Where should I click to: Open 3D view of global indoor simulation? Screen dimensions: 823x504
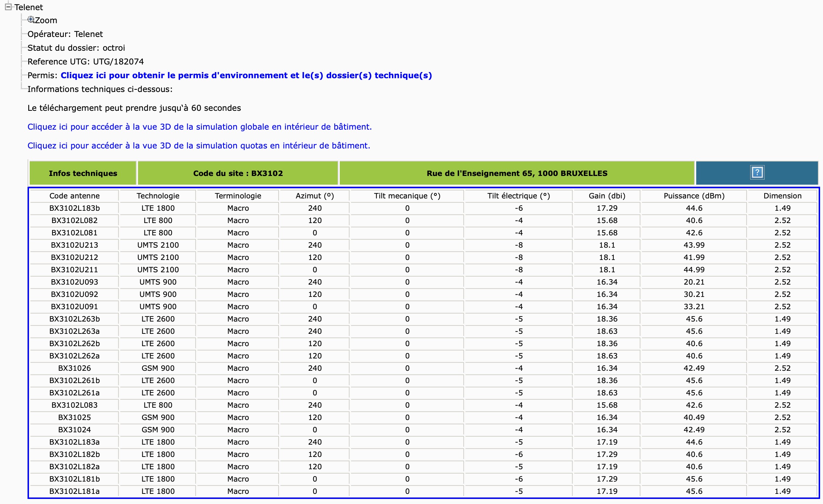pyautogui.click(x=200, y=127)
